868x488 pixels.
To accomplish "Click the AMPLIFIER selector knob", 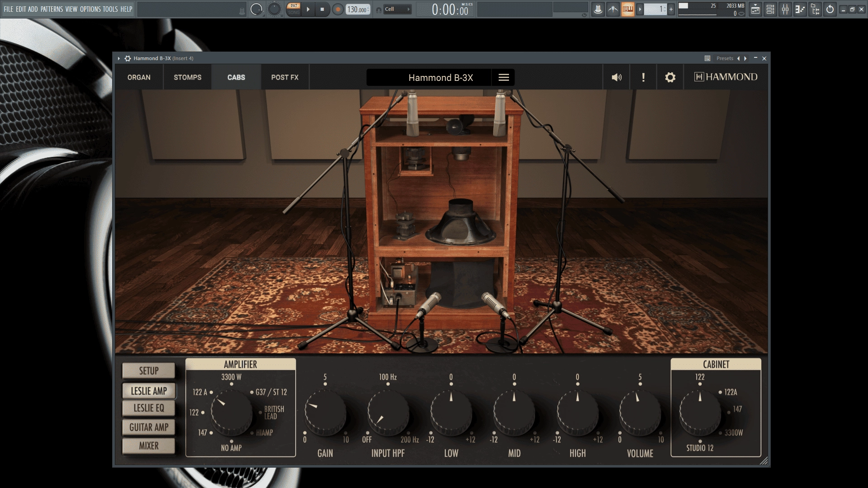I will [231, 413].
